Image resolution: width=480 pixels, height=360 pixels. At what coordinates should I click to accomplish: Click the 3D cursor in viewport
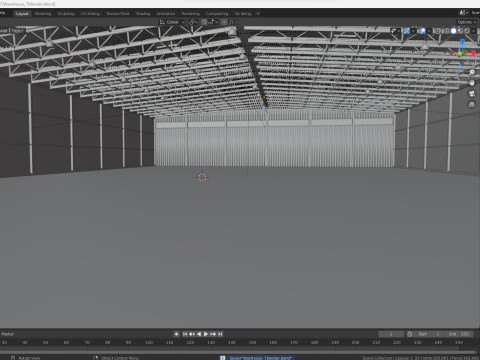click(202, 177)
